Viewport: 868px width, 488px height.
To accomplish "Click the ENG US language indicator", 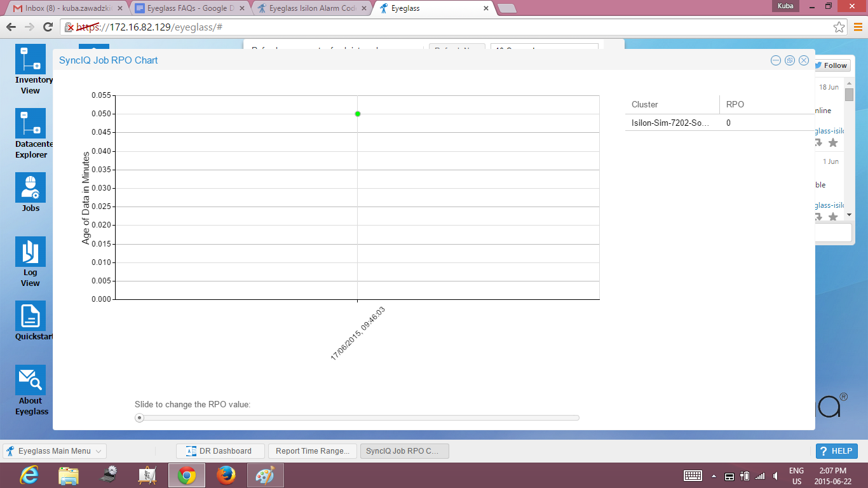I will pos(796,476).
